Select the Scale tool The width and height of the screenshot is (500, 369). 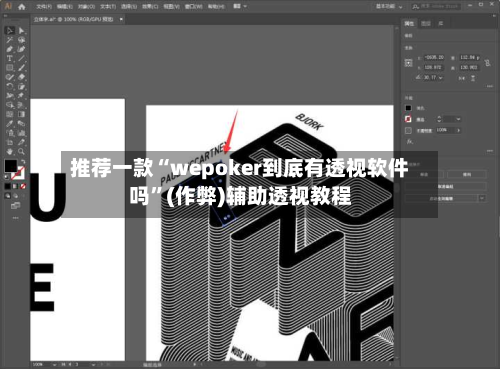coord(21,86)
